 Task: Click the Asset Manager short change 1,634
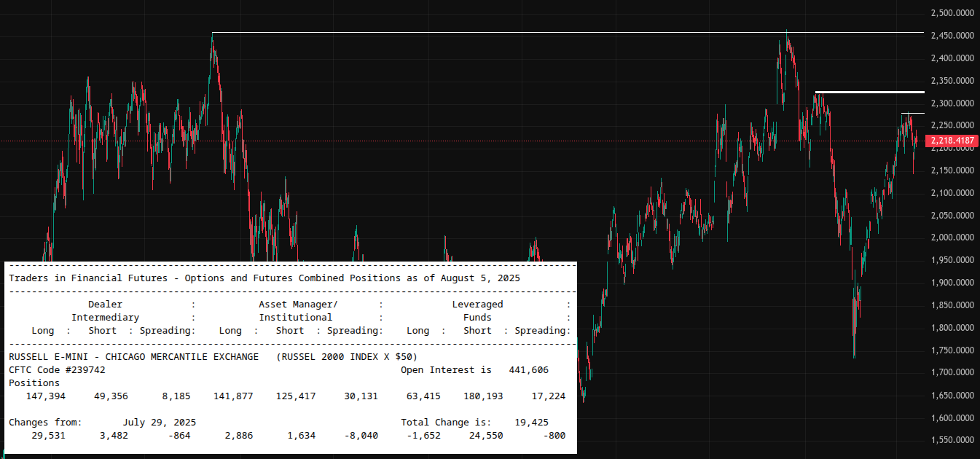(x=301, y=435)
